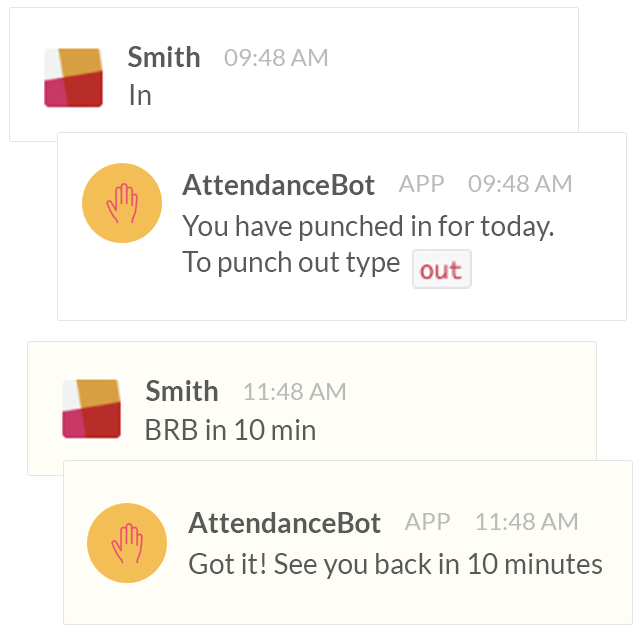Click AttendanceBot name in 09:48 AM reply

click(x=278, y=185)
